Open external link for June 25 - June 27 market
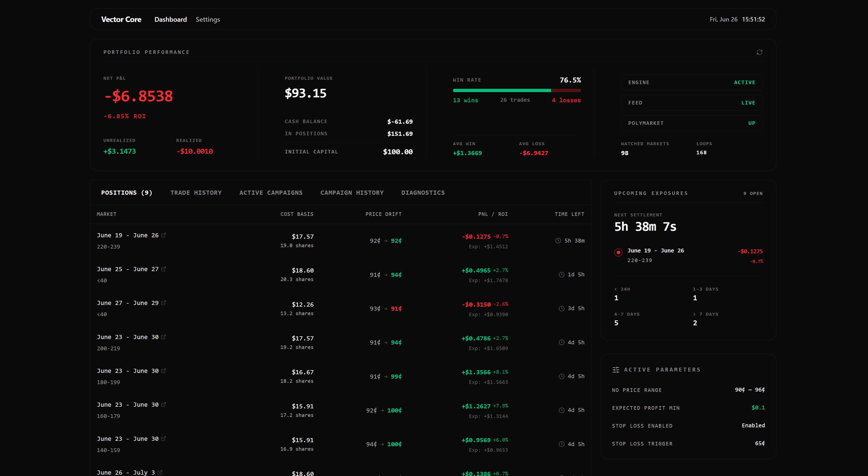 [x=163, y=269]
